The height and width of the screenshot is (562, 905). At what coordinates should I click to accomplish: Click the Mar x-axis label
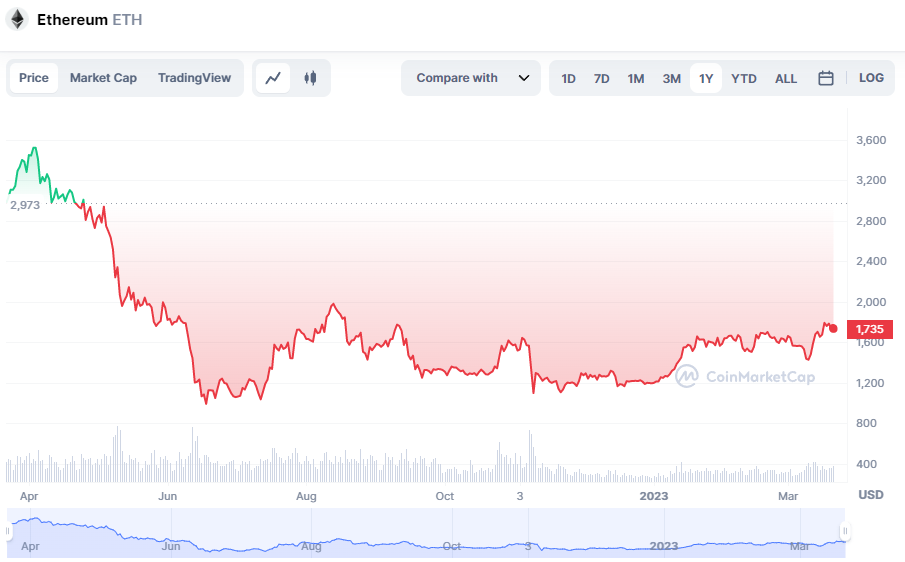pyautogui.click(x=788, y=496)
